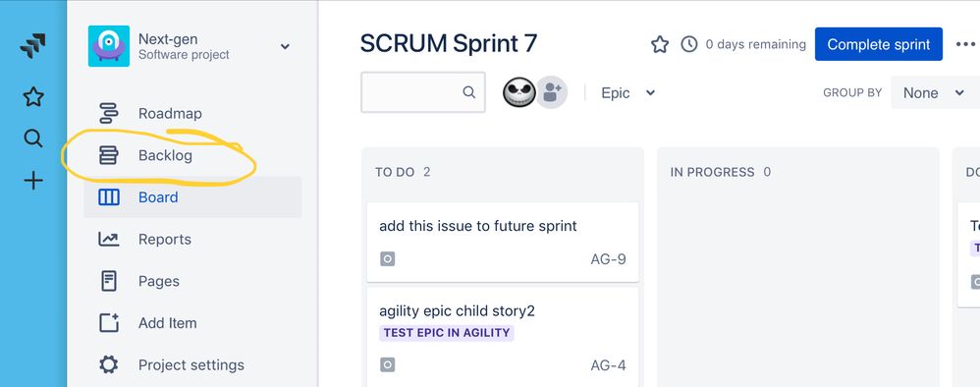
Task: Open Project settings
Action: pyautogui.click(x=192, y=365)
